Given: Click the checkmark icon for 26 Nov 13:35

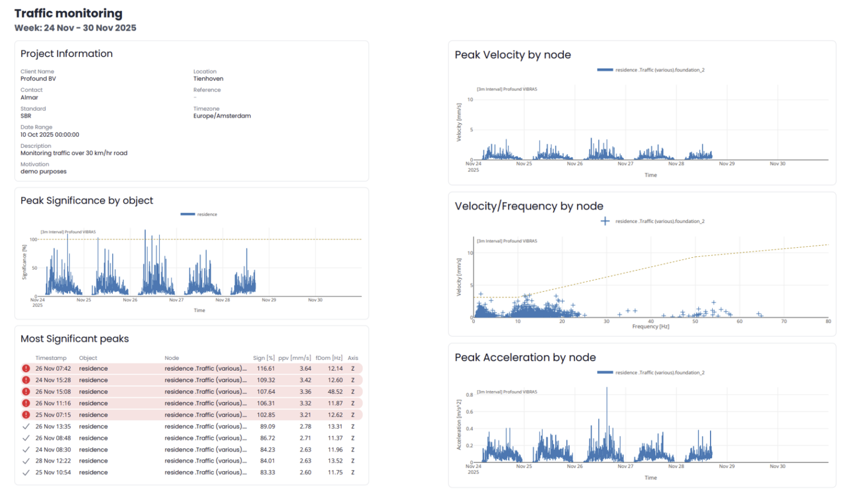Looking at the screenshot, I should point(26,426).
